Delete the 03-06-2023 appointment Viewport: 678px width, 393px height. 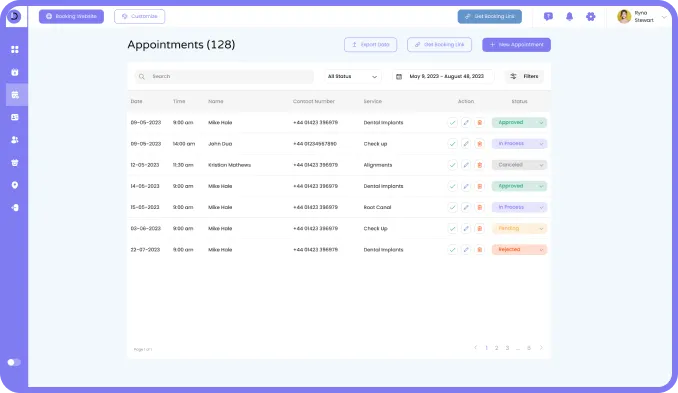(x=479, y=228)
